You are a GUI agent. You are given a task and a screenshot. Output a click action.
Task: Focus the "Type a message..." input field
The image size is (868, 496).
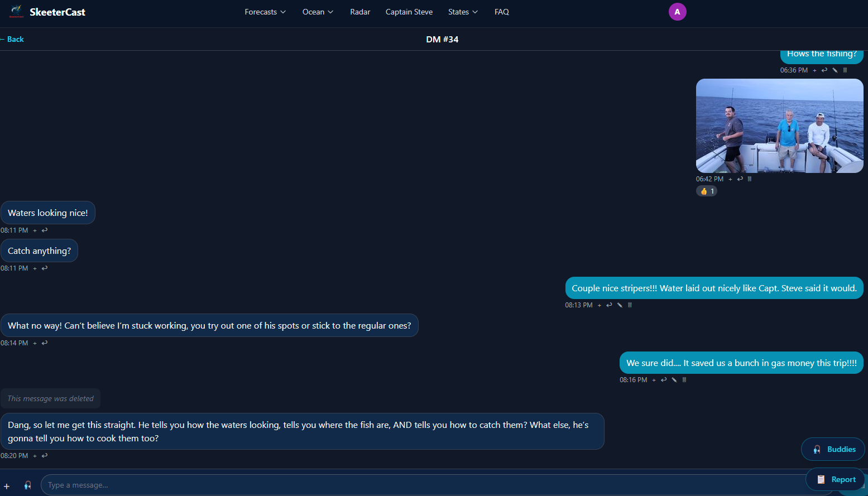click(437, 485)
